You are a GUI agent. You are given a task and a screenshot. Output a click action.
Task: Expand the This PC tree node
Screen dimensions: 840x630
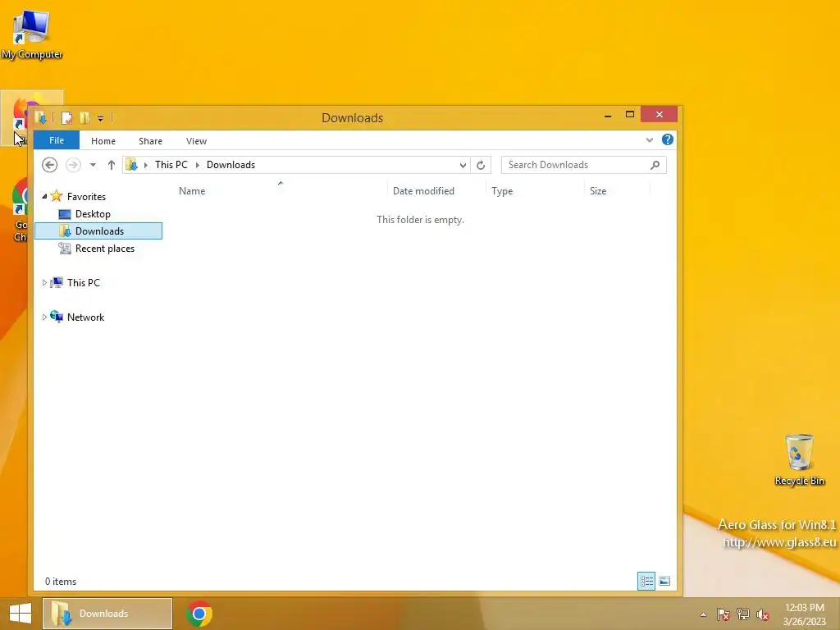pyautogui.click(x=44, y=283)
